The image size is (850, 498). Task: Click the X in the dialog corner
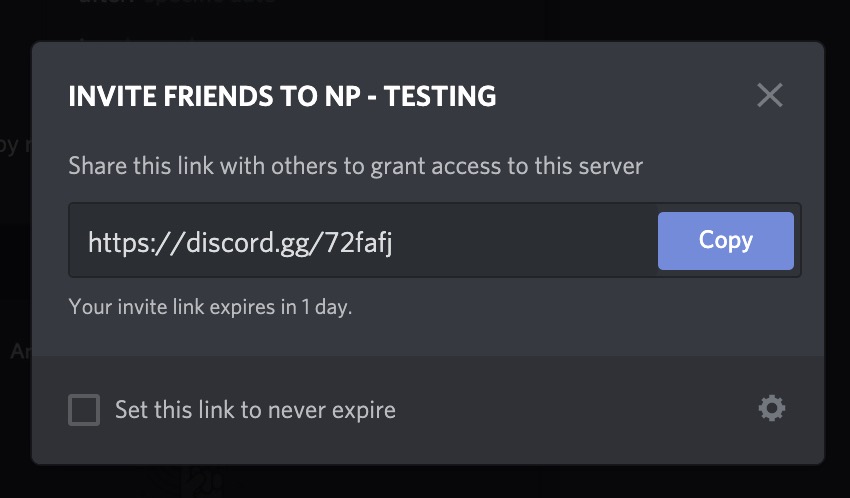coord(769,95)
